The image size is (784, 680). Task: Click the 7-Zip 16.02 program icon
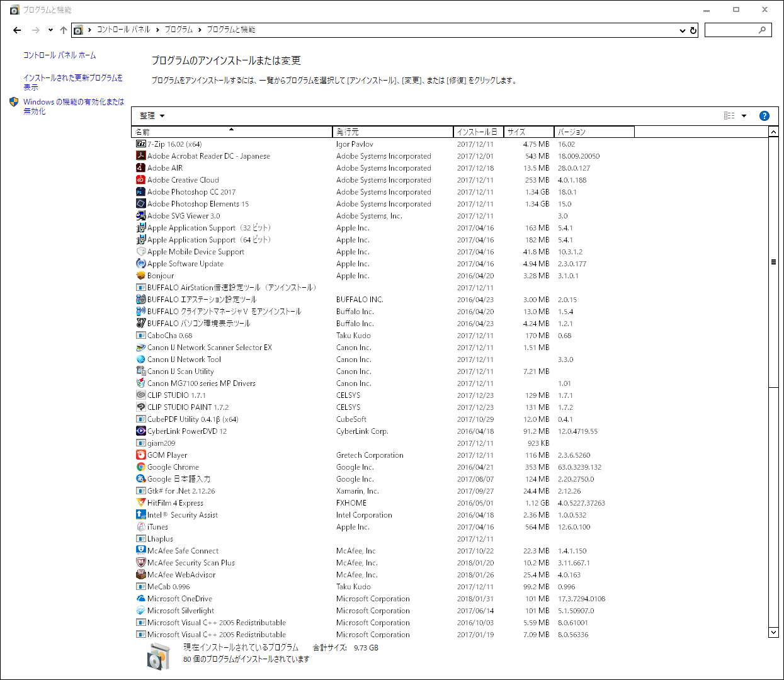tap(141, 144)
